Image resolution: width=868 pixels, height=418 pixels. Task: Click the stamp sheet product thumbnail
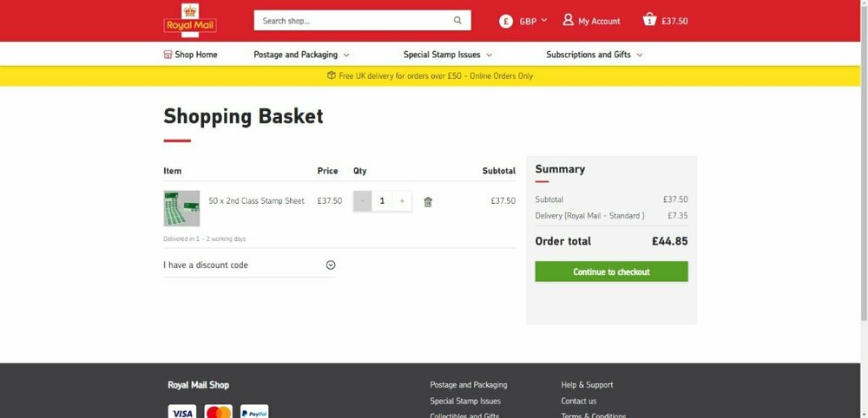click(181, 208)
